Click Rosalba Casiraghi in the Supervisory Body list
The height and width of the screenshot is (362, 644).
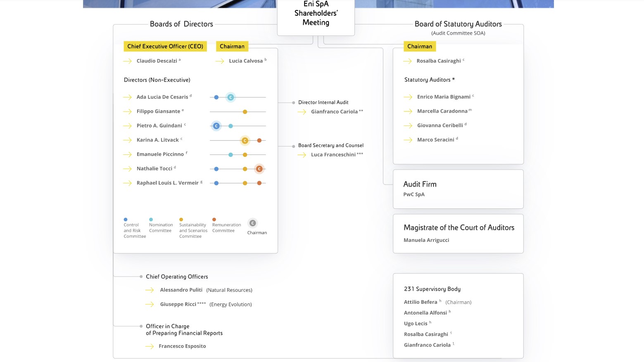click(x=426, y=334)
